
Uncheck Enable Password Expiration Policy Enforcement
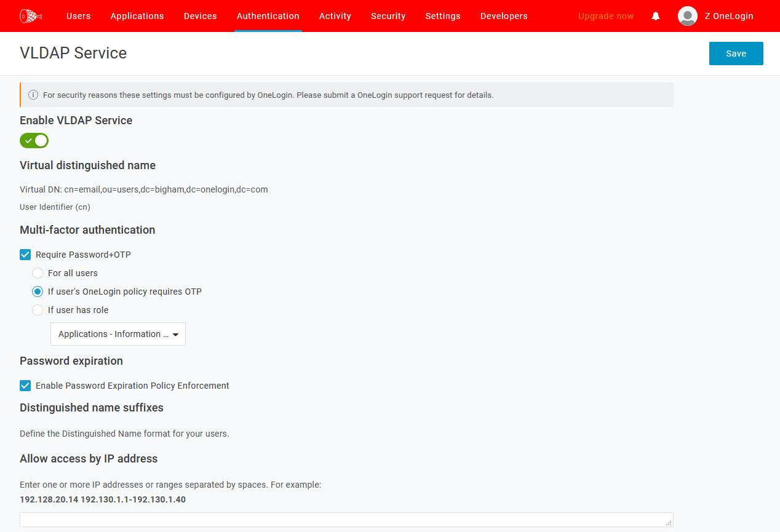(x=25, y=385)
